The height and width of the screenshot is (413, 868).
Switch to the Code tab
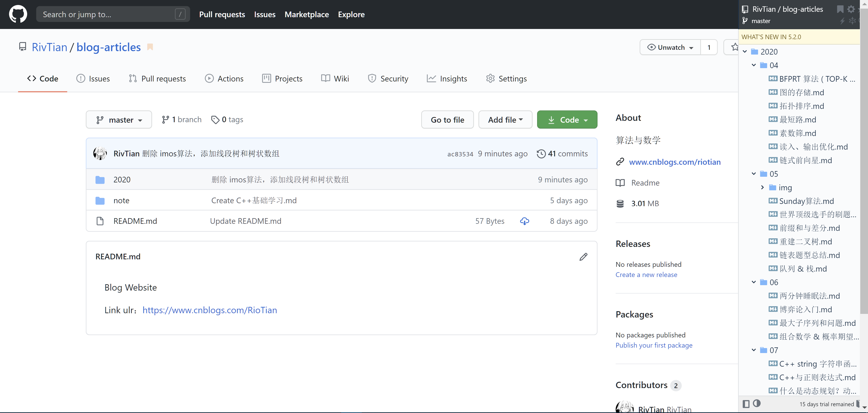[x=43, y=79]
